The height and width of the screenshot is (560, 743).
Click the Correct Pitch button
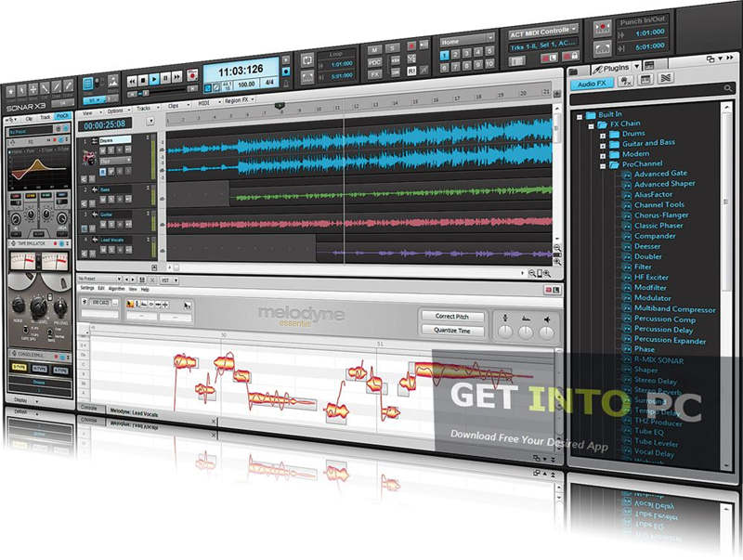tap(452, 316)
